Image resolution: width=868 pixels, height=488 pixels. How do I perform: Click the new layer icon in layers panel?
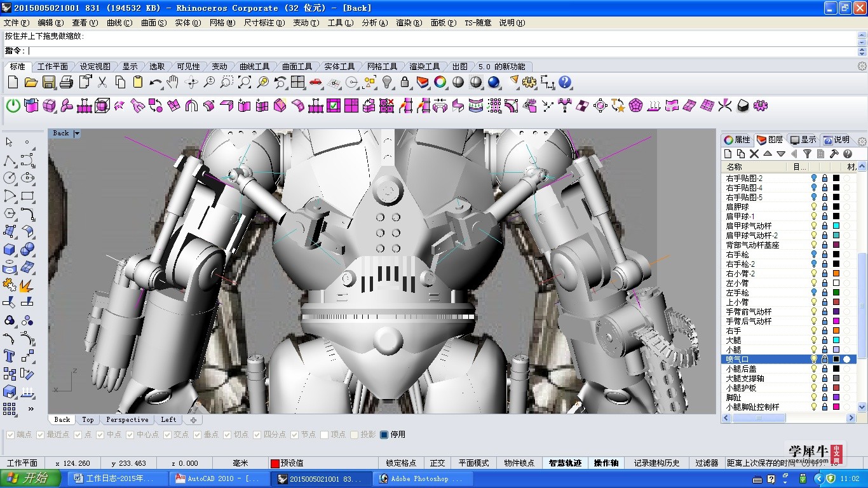pos(728,154)
